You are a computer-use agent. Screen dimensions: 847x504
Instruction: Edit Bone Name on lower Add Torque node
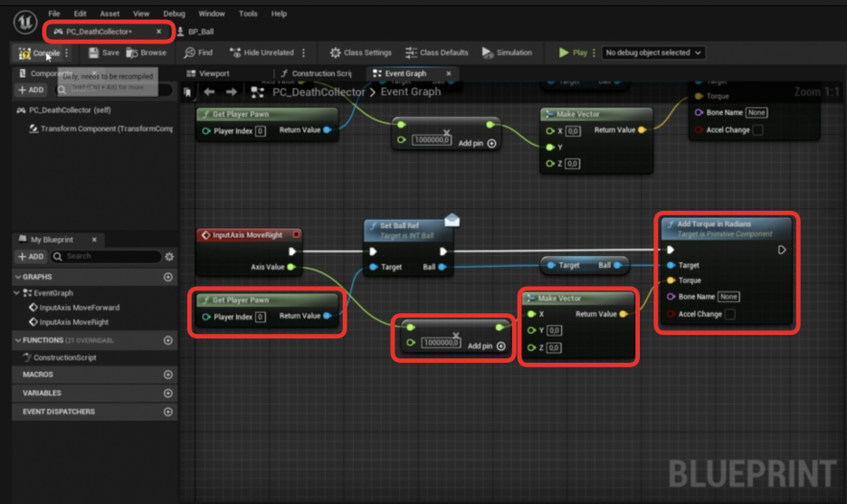728,297
